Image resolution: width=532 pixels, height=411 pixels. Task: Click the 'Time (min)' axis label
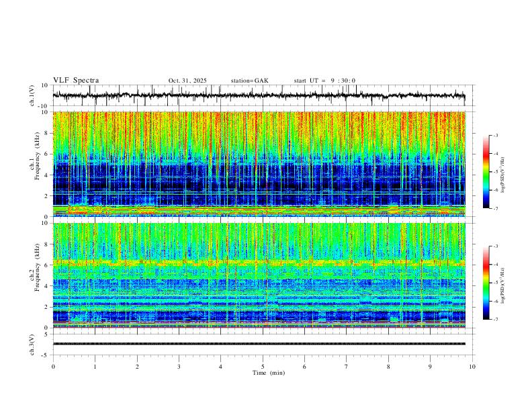(269, 373)
